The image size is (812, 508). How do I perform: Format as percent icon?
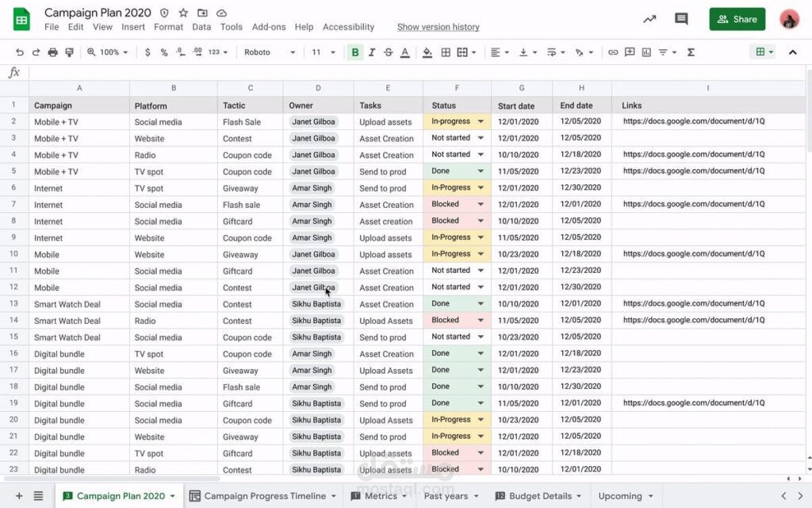[x=163, y=52]
